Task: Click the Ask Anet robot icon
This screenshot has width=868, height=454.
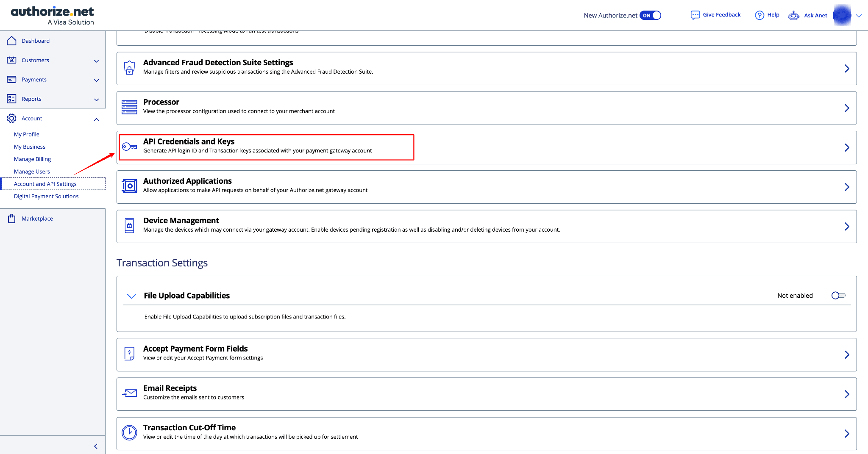Action: pos(793,16)
